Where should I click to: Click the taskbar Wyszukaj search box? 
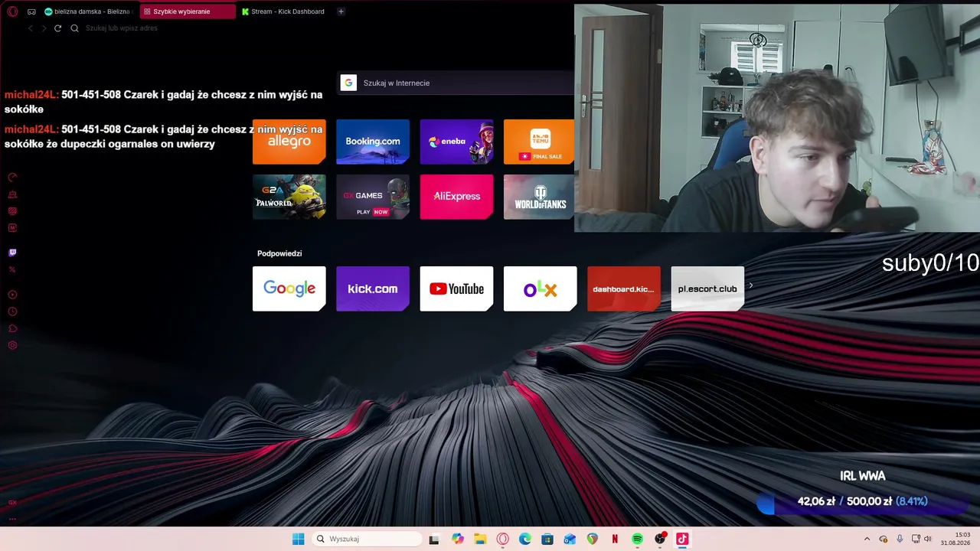[x=367, y=539]
